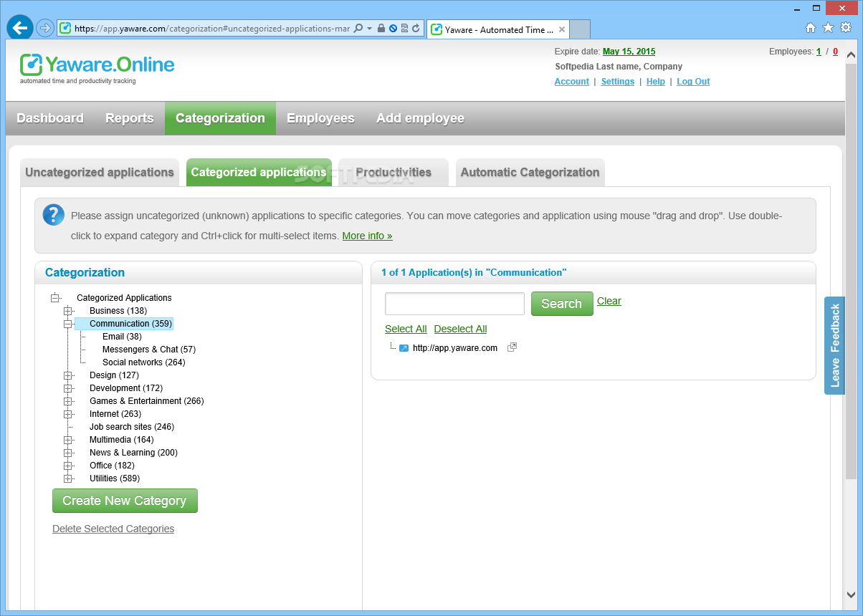Screen dimensions: 863x616
Task: Open the Settings link in header
Action: click(x=618, y=82)
